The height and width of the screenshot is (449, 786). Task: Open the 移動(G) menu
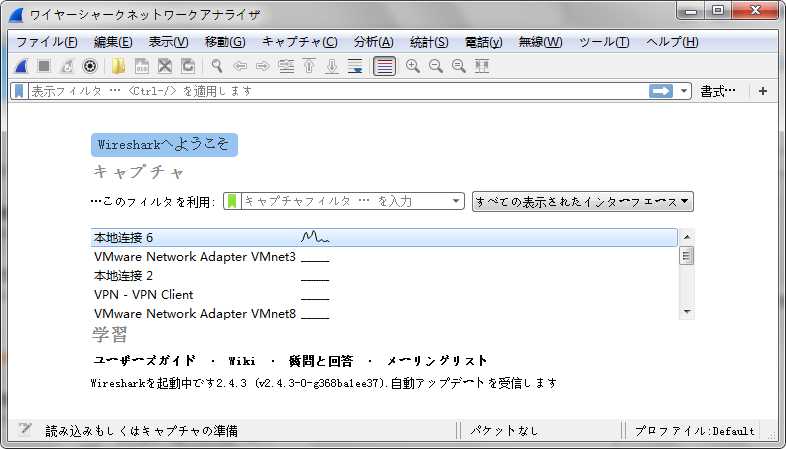tap(225, 42)
